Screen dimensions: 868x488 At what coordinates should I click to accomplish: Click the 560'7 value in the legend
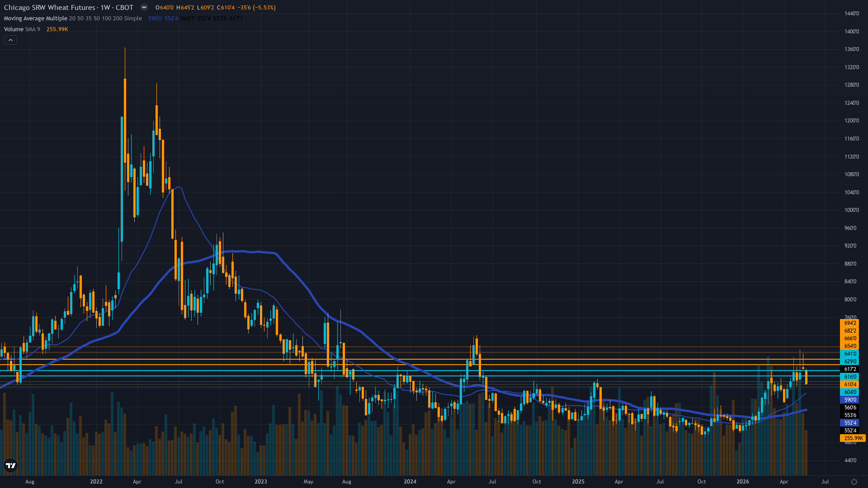[x=188, y=19]
